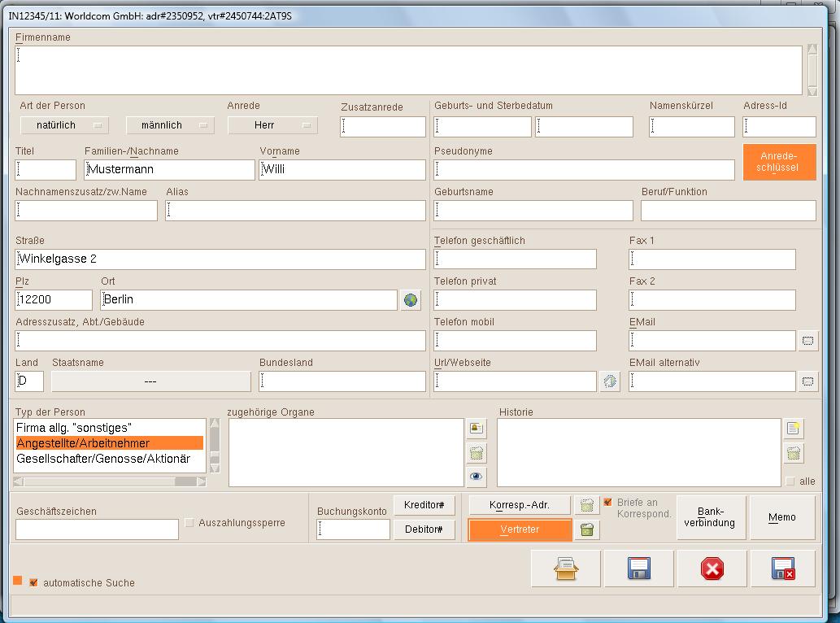Click the Beruf/Funktion input field

click(x=728, y=211)
